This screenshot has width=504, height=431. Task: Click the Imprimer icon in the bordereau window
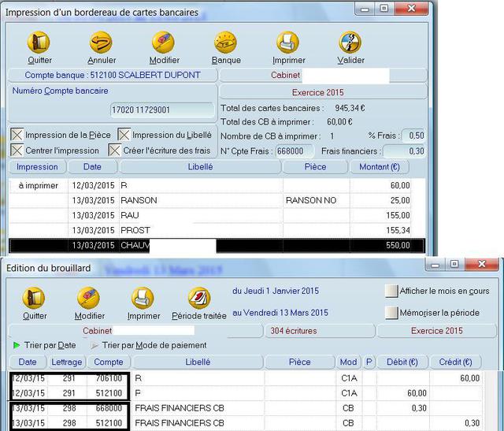coord(288,43)
